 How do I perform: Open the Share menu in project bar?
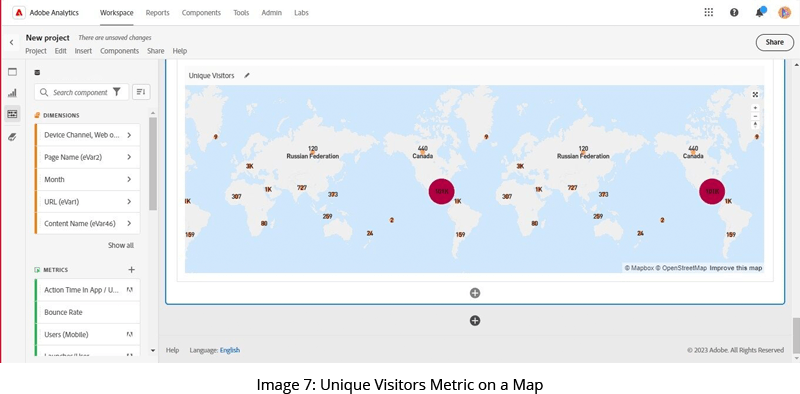(x=156, y=51)
